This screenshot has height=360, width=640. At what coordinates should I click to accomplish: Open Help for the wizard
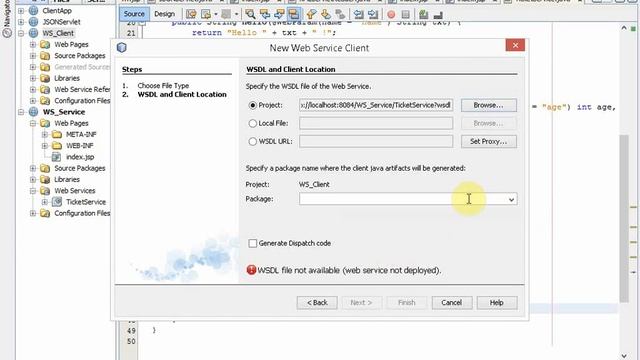(x=497, y=302)
